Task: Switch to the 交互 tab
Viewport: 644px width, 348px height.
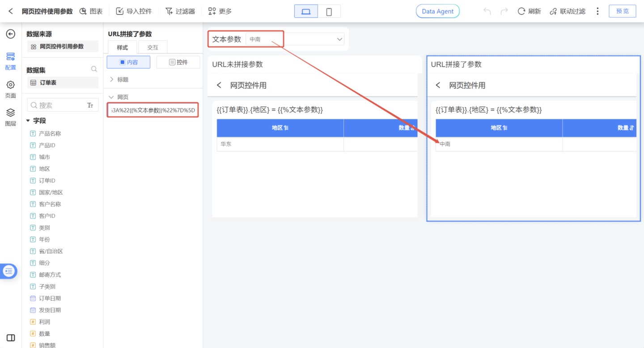Action: tap(153, 47)
